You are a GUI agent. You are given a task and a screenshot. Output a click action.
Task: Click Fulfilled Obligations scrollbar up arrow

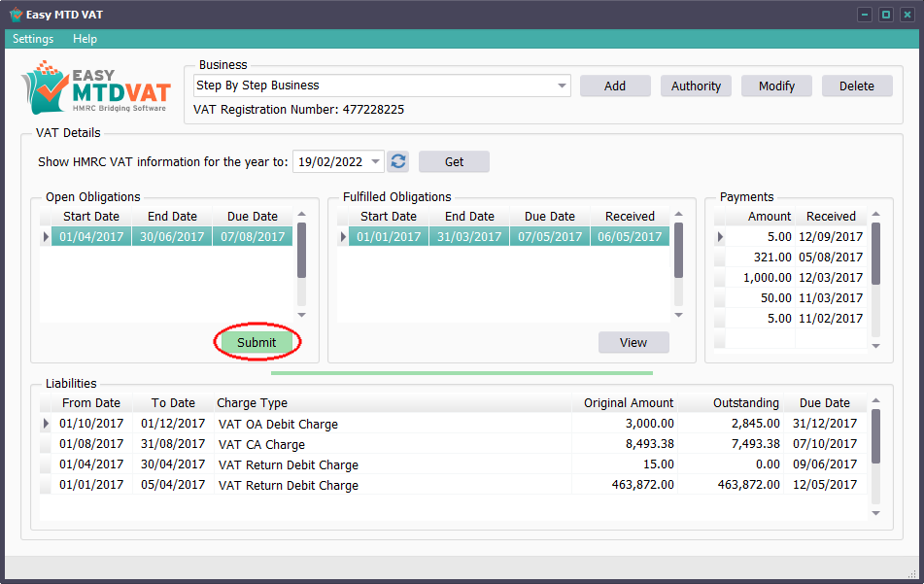click(678, 214)
